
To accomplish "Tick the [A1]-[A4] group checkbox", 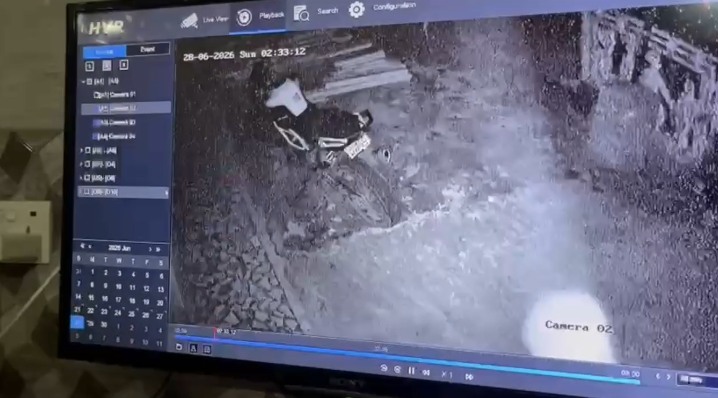I will pyautogui.click(x=90, y=82).
